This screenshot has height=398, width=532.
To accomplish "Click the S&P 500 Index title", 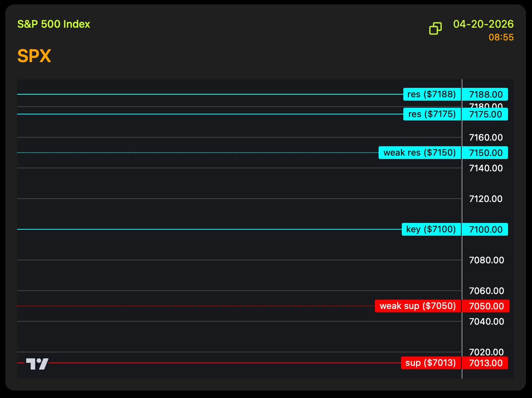I will pyautogui.click(x=54, y=24).
